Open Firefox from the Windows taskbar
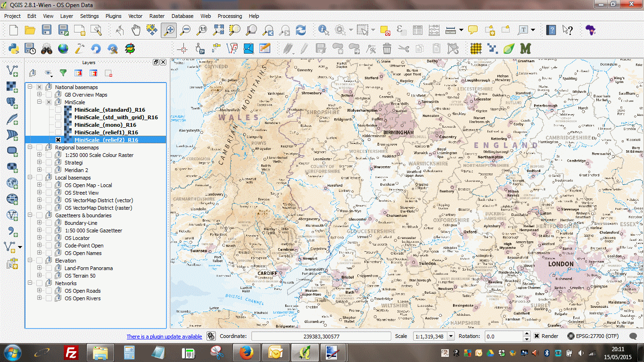The width and height of the screenshot is (644, 362). pos(246,353)
